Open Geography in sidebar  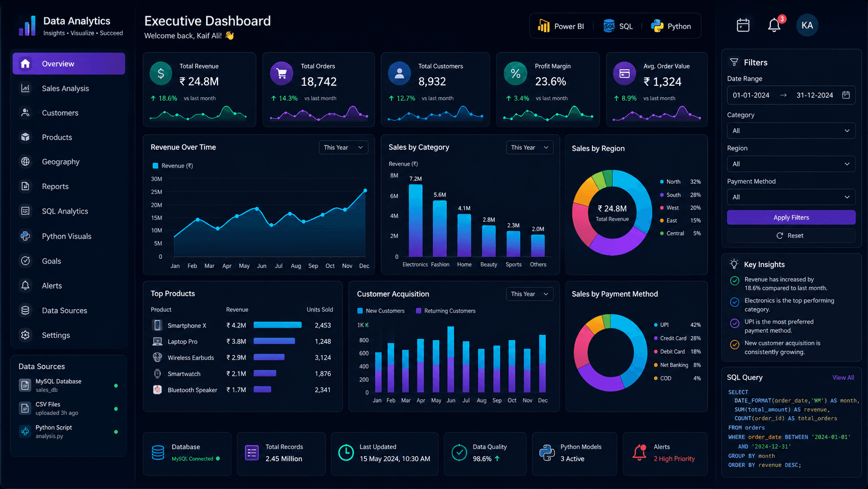[x=69, y=162]
